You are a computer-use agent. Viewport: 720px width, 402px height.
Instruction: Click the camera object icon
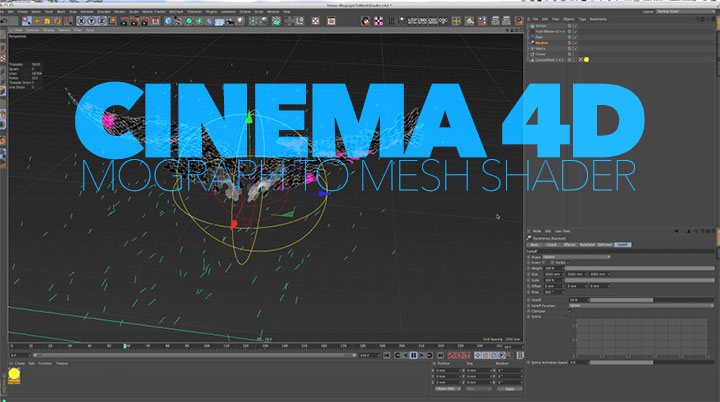coord(230,21)
